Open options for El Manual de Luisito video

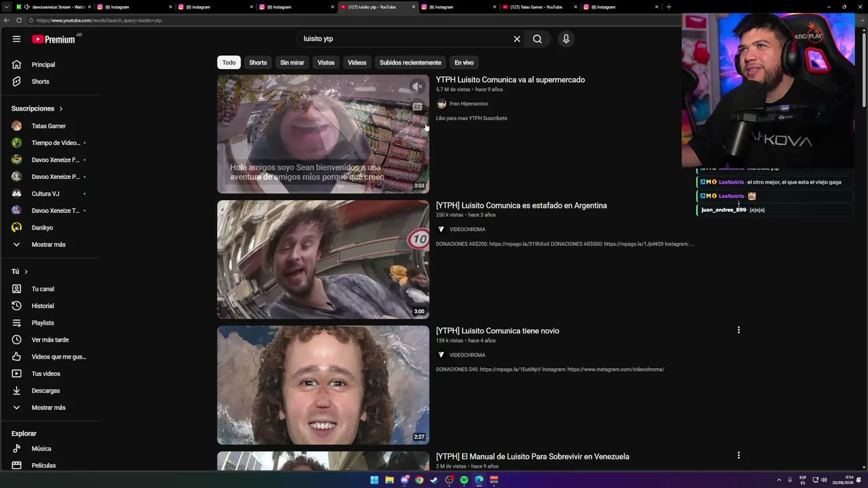coord(738,455)
